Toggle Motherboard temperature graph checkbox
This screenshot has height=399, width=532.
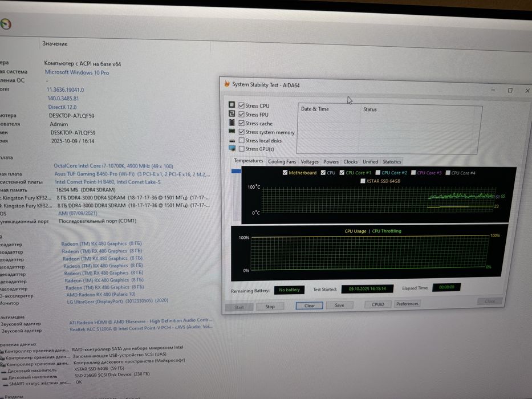[x=285, y=173]
